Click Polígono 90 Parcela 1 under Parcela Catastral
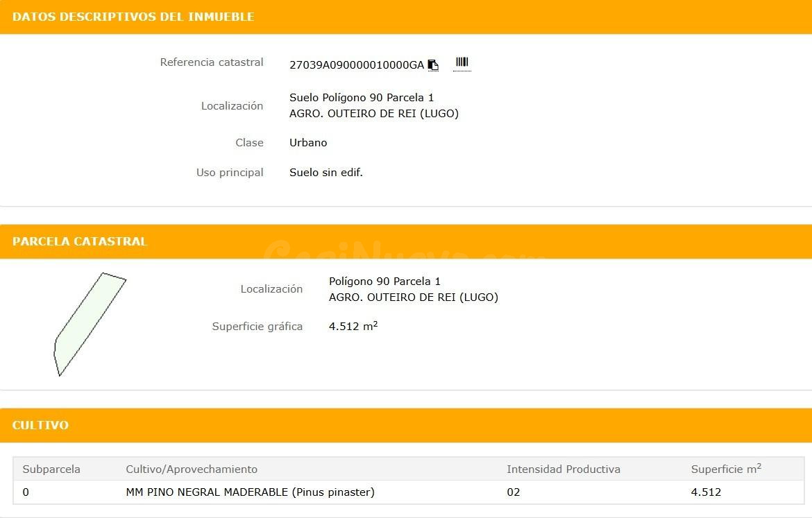Screen dimensions: 812x518 (x=384, y=282)
